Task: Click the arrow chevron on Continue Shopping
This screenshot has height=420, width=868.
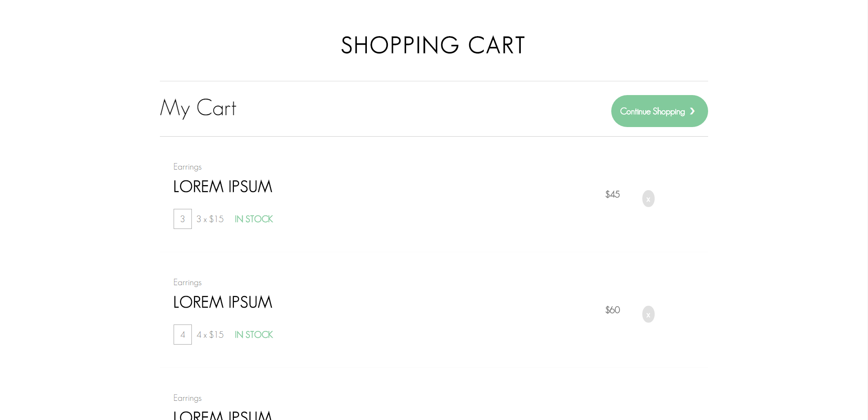Action: coord(692,111)
